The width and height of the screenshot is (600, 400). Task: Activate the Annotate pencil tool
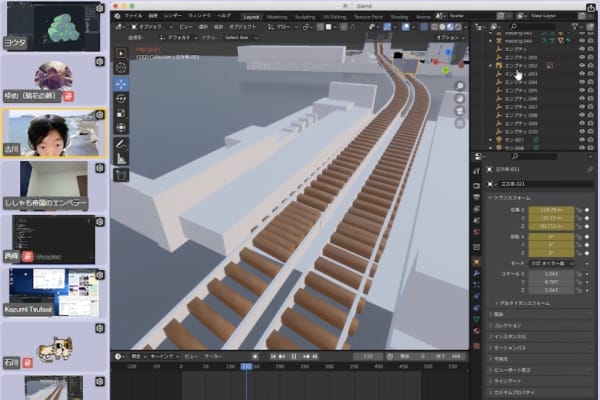pyautogui.click(x=122, y=143)
